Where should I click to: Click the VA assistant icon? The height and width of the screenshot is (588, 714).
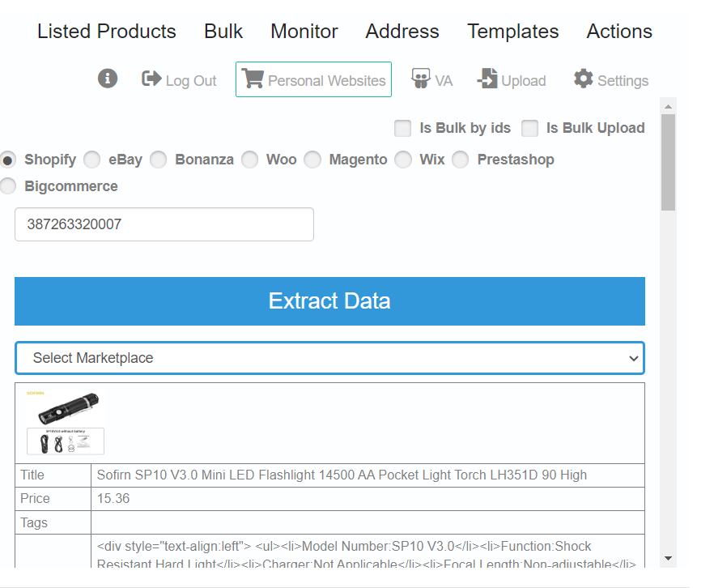[x=420, y=79]
